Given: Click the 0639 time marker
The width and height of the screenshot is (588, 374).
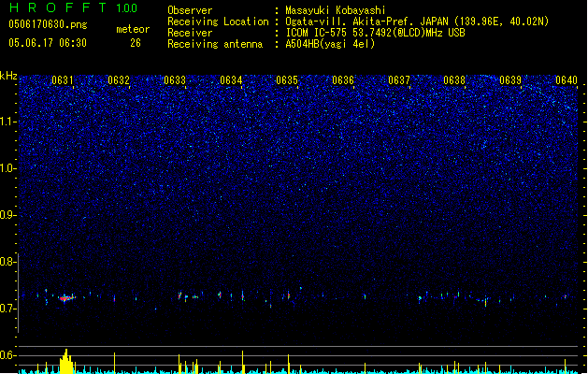Looking at the screenshot, I should coord(510,80).
